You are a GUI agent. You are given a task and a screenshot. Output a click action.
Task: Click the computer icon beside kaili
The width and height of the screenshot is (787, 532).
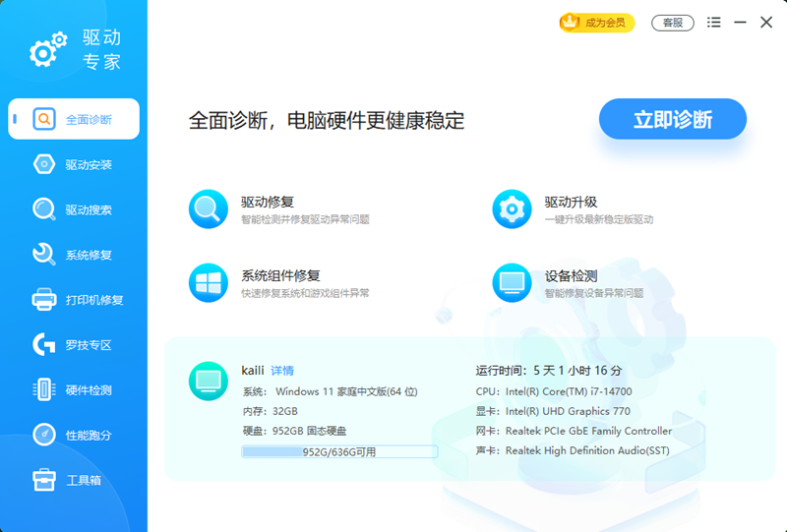coord(208,380)
